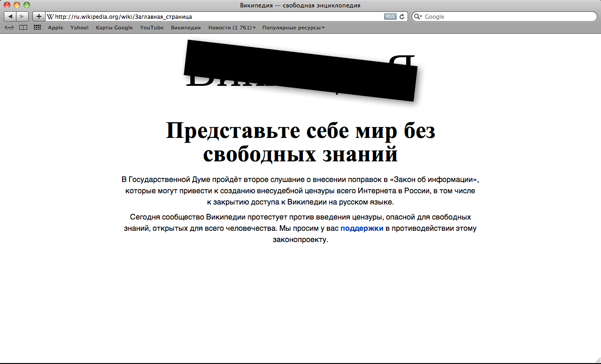The height and width of the screenshot is (364, 601).
Task: Click the Back navigation arrow
Action: (10, 16)
